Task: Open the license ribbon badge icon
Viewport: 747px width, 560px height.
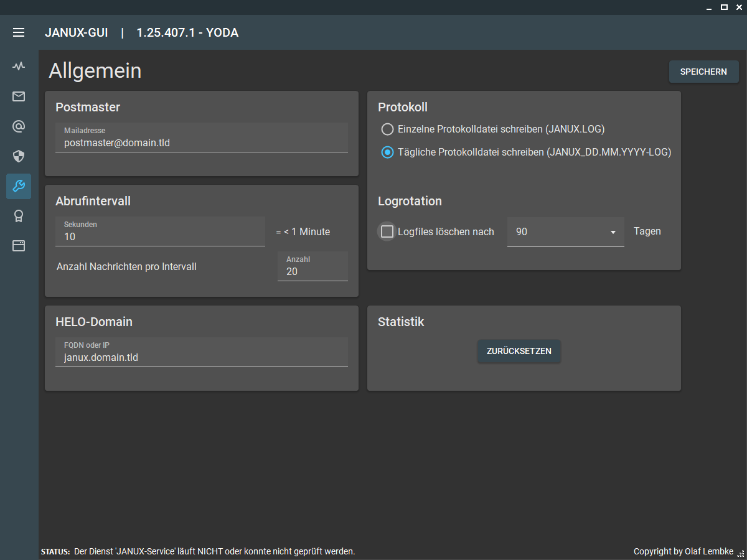Action: click(19, 216)
